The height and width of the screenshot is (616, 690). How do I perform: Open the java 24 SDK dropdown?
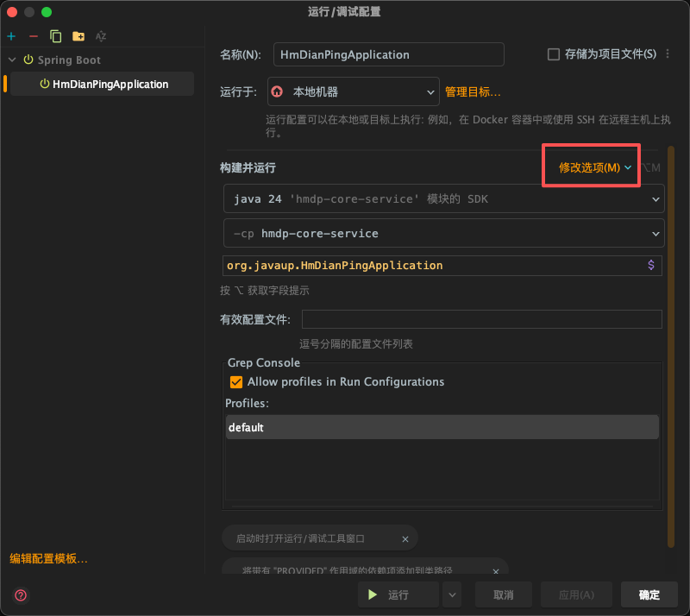[x=655, y=198]
